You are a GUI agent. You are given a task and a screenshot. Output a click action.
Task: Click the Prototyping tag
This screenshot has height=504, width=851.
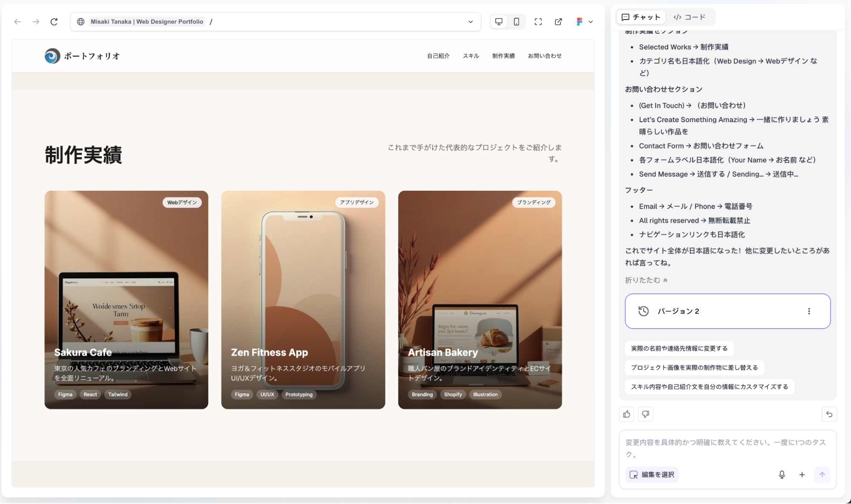[299, 395]
